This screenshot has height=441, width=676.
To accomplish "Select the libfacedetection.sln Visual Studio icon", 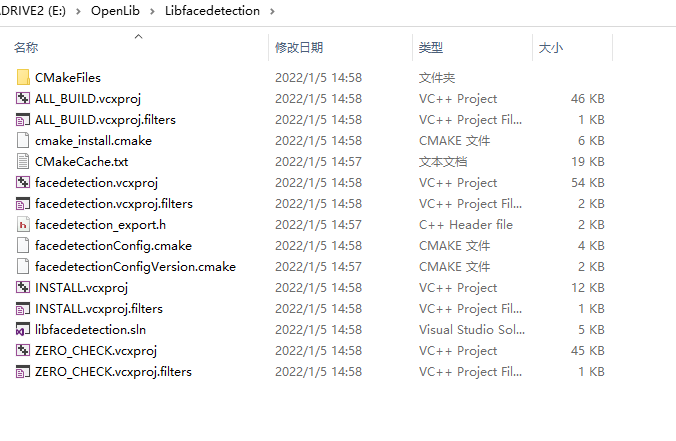I will click(x=23, y=329).
